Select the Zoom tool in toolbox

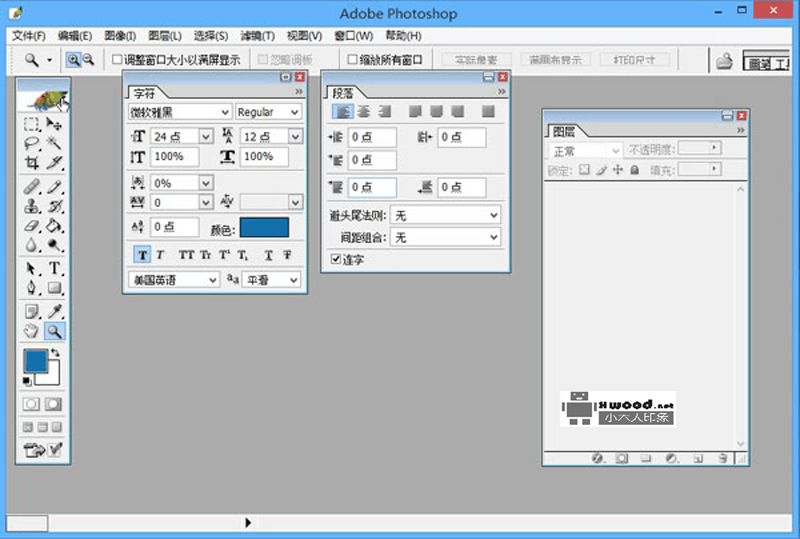pyautogui.click(x=54, y=331)
